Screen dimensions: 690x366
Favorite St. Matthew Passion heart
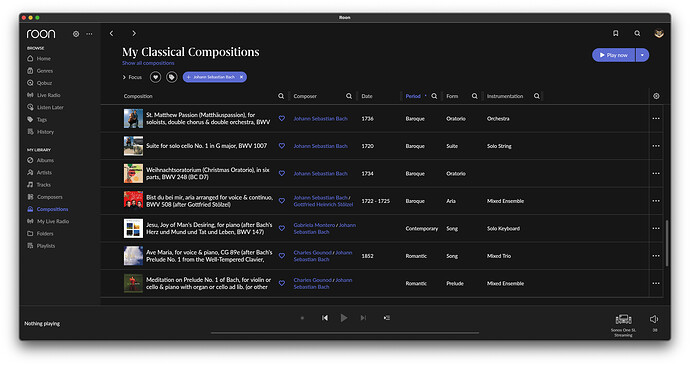click(x=282, y=118)
